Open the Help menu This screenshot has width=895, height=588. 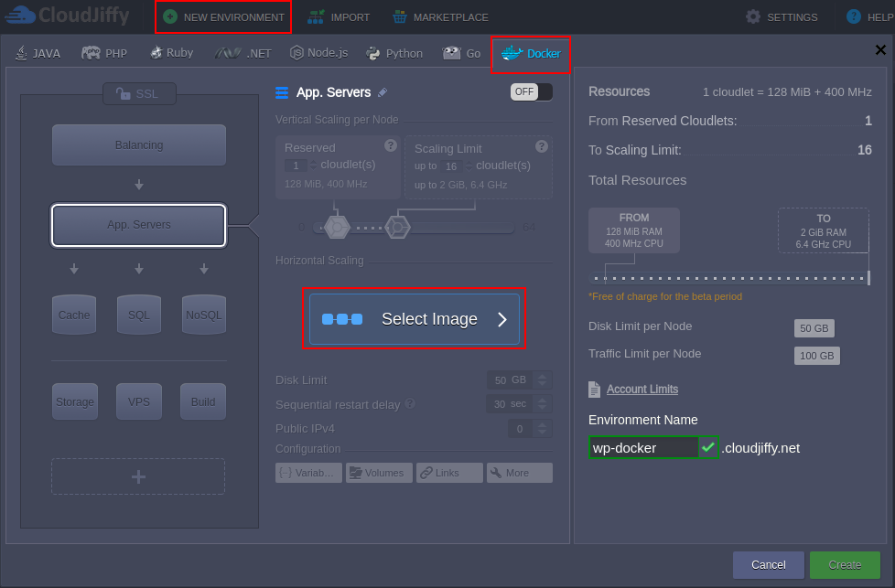coord(870,17)
